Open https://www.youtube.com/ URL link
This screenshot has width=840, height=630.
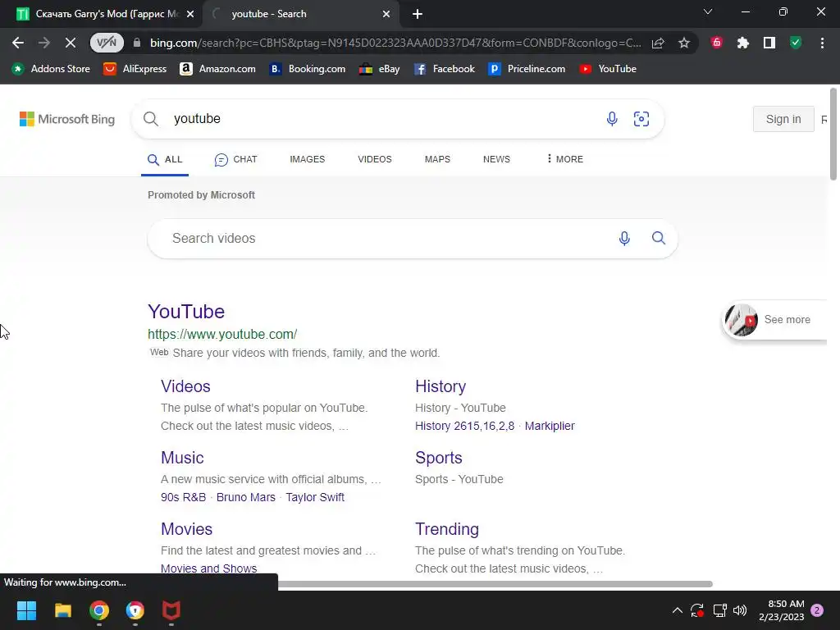(x=222, y=335)
